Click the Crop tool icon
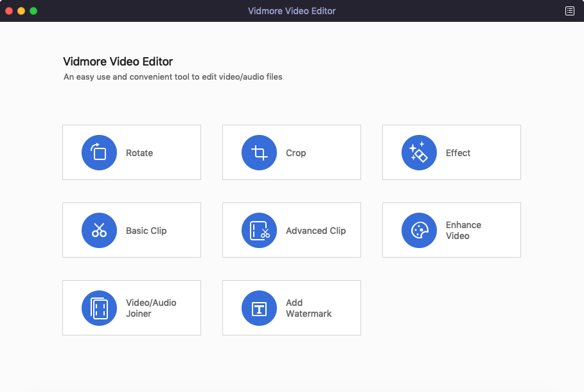This screenshot has width=584, height=392. coord(259,152)
